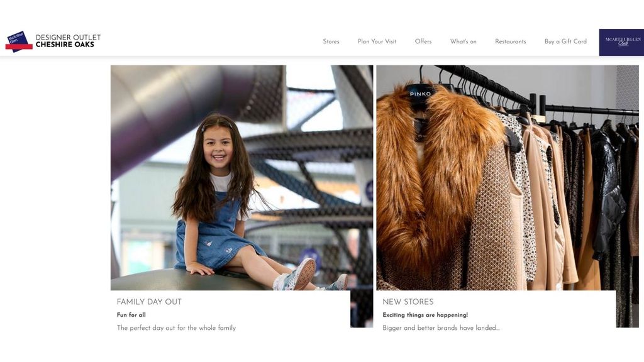Viewport: 644px width, 362px height.
Task: Click 'The perfect day out for the whole family'
Action: pos(176,327)
